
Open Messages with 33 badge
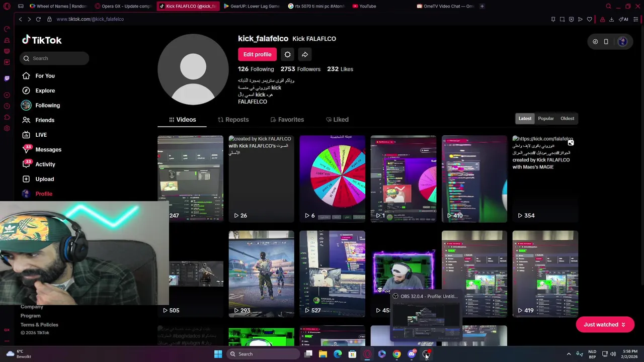pyautogui.click(x=48, y=149)
